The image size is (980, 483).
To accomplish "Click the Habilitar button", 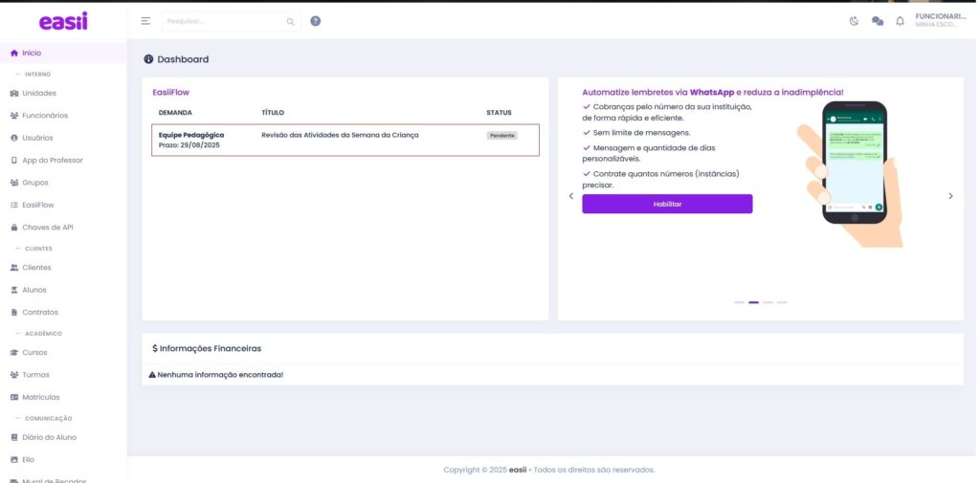I will click(x=667, y=204).
